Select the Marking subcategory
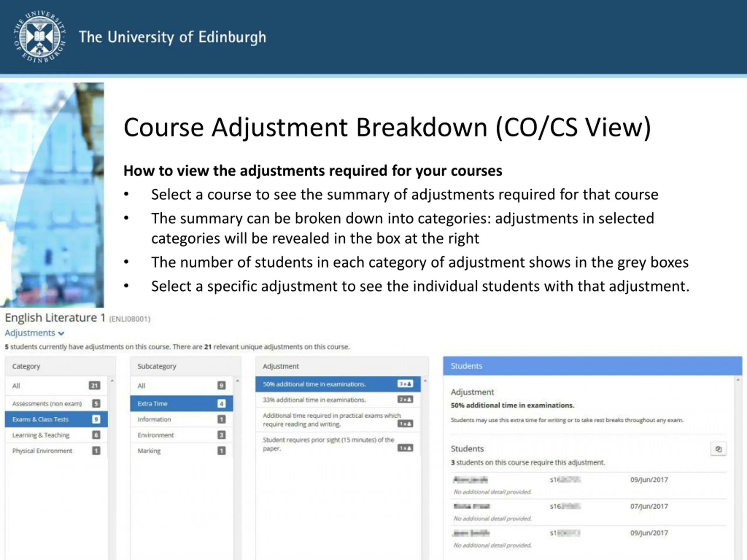 coord(182,451)
